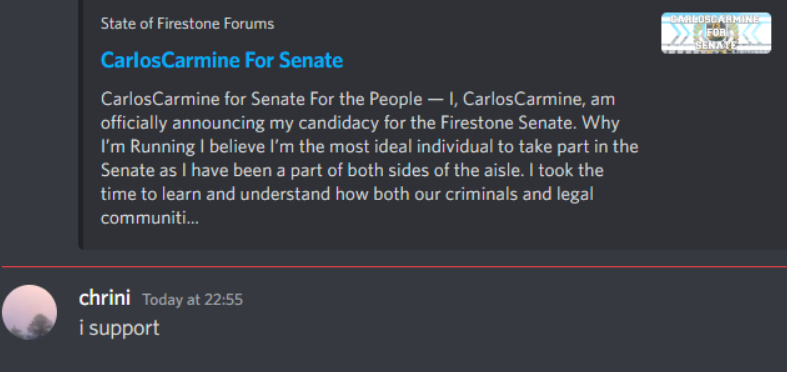Open the CarlosCarmine For Senate link
Viewport: 787px width, 372px height.
[222, 60]
